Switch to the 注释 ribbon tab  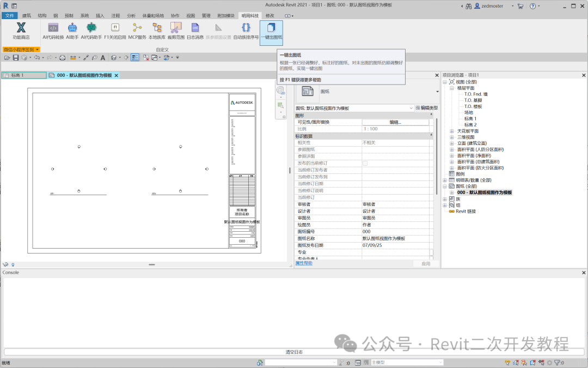click(x=115, y=16)
